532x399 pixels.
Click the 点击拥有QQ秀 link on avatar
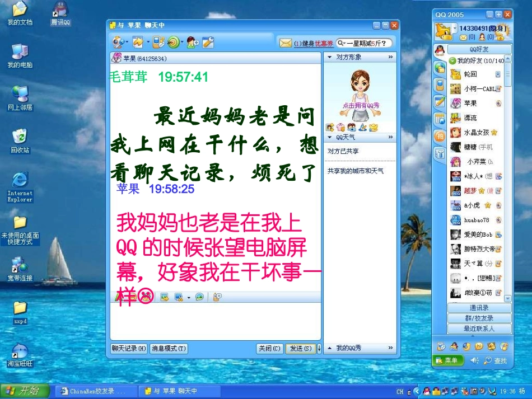(361, 105)
